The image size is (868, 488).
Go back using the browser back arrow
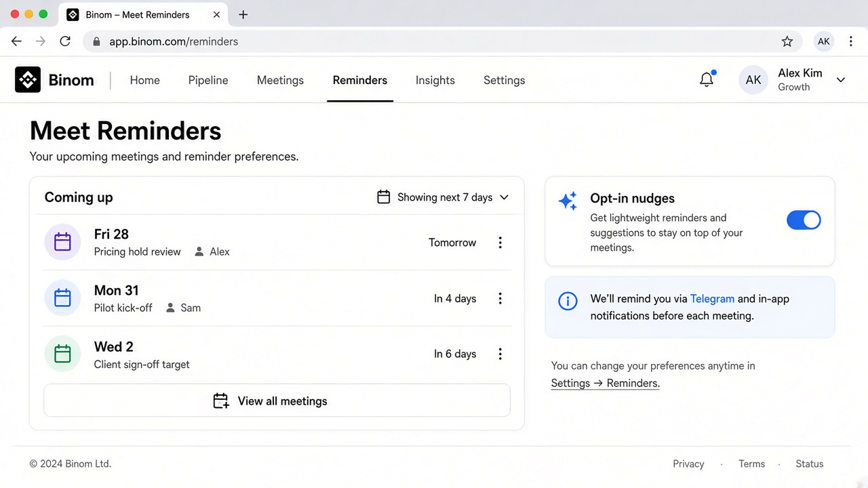17,41
